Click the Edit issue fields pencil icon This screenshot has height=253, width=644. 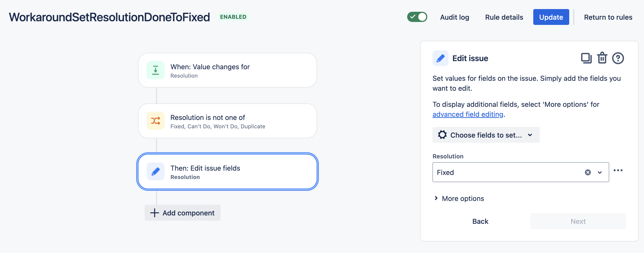pyautogui.click(x=156, y=172)
